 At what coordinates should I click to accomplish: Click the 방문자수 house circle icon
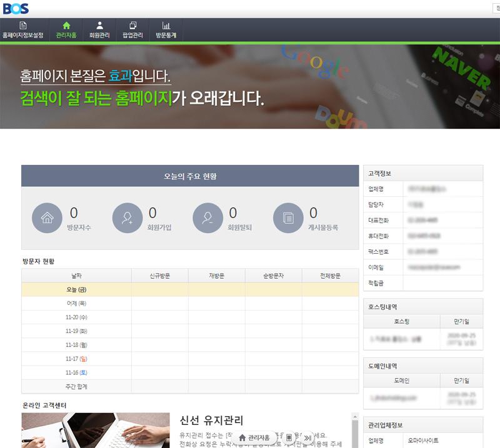point(47,218)
